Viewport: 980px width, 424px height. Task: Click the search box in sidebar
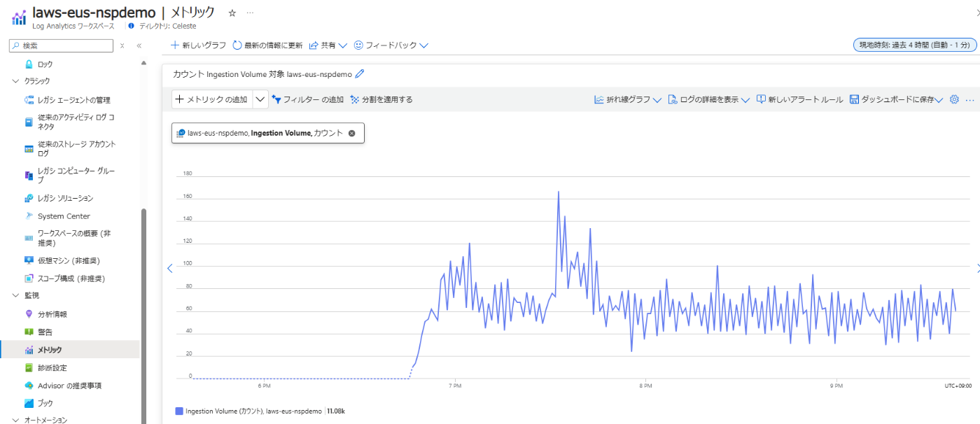(61, 45)
